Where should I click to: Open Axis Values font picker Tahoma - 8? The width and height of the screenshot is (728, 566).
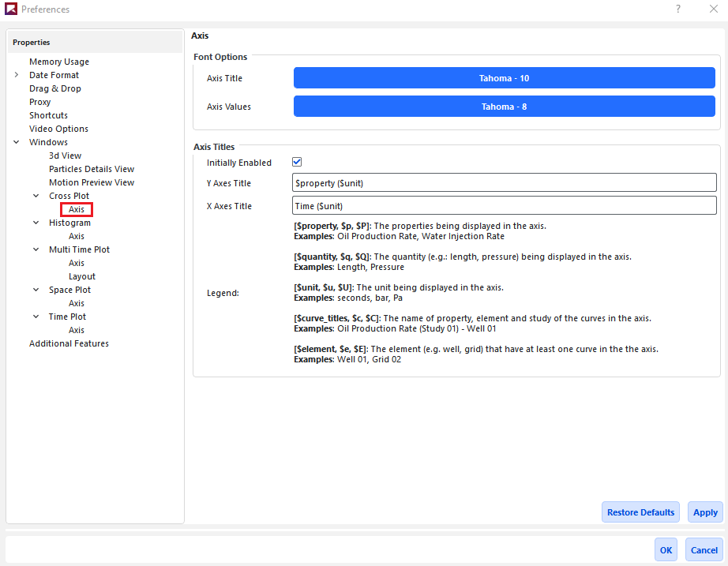(504, 107)
